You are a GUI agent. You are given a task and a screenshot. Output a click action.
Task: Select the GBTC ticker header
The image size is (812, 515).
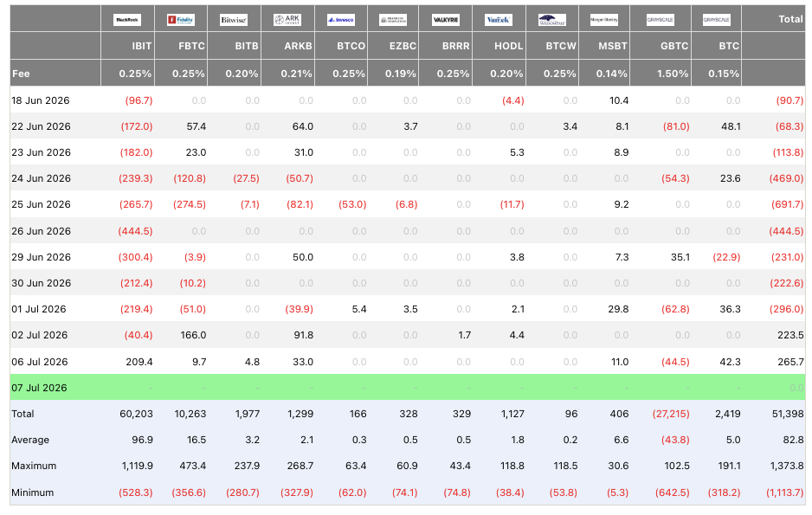tap(674, 46)
